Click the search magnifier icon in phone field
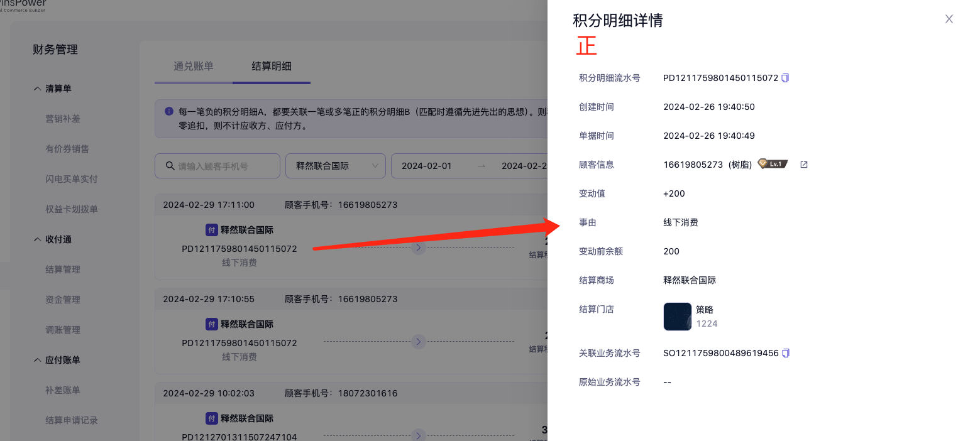The width and height of the screenshot is (980, 441). [170, 166]
